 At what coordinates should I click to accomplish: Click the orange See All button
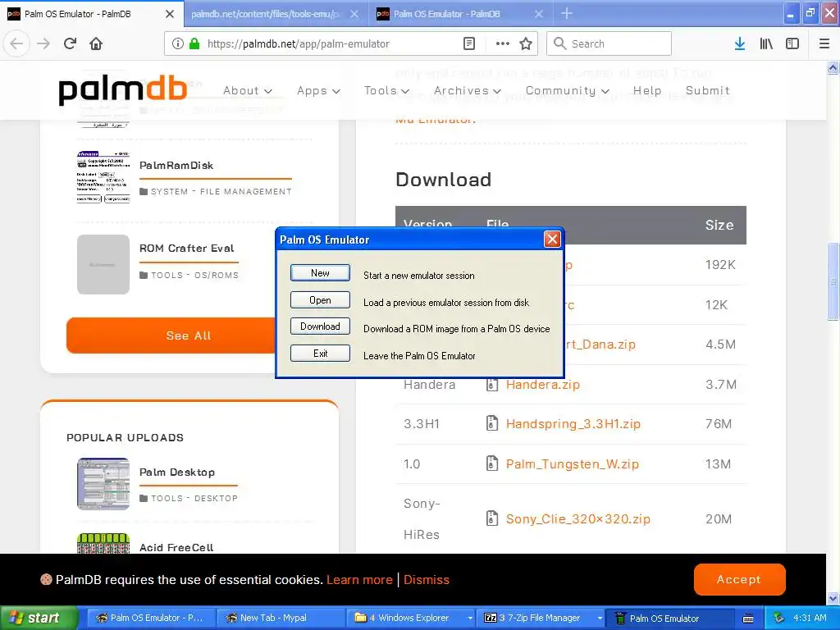pyautogui.click(x=188, y=336)
